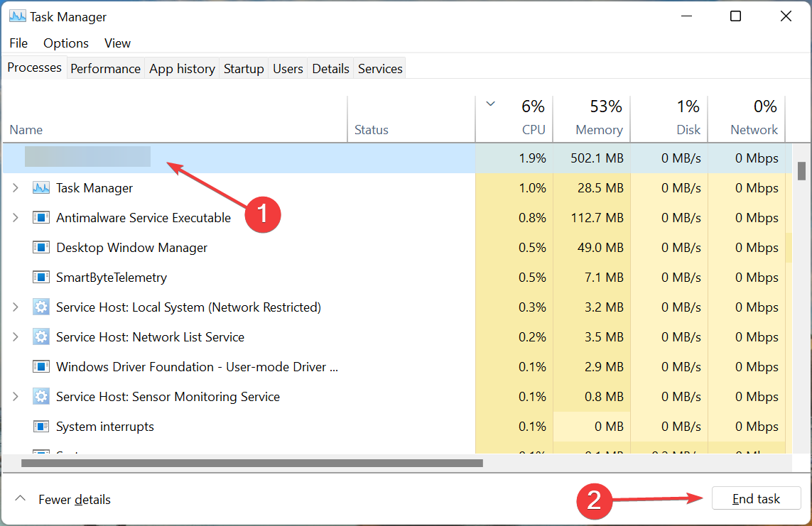The width and height of the screenshot is (812, 526).
Task: Switch to the Services tab
Action: coord(380,69)
